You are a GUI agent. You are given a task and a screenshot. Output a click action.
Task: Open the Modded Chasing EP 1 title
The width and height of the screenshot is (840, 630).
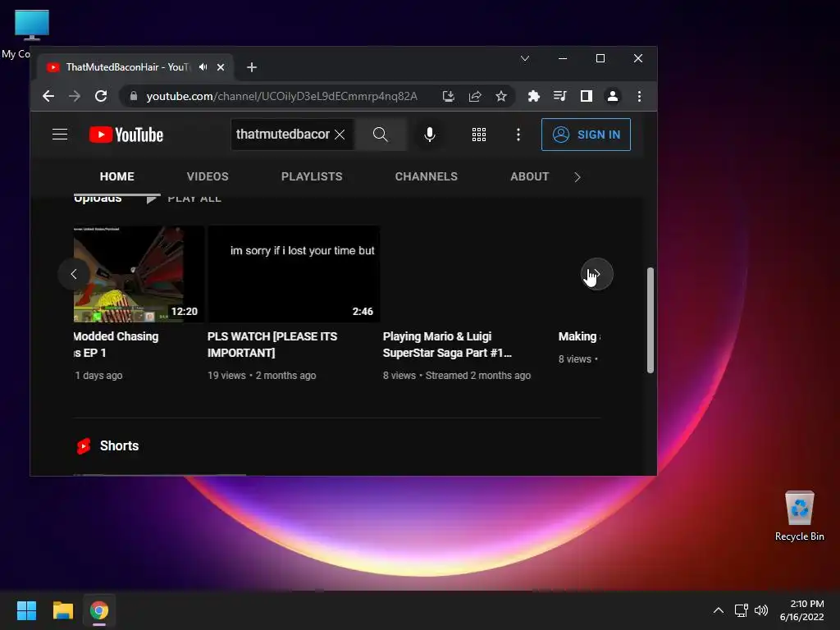116,345
